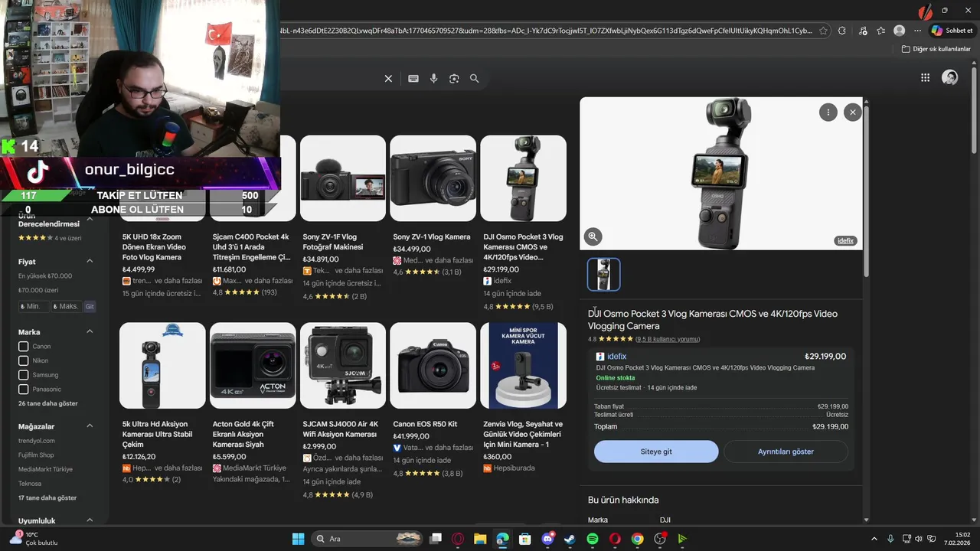Tick the Canon brand checkbox
This screenshot has width=980, height=551.
[24, 347]
